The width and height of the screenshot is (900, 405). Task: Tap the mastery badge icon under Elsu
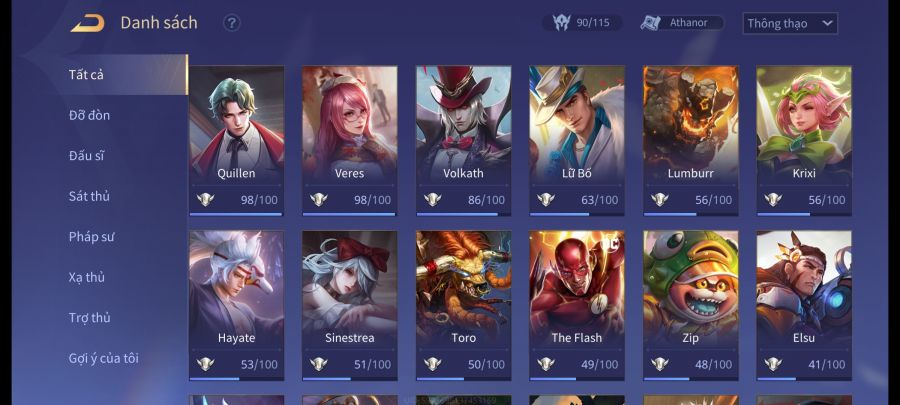point(773,364)
